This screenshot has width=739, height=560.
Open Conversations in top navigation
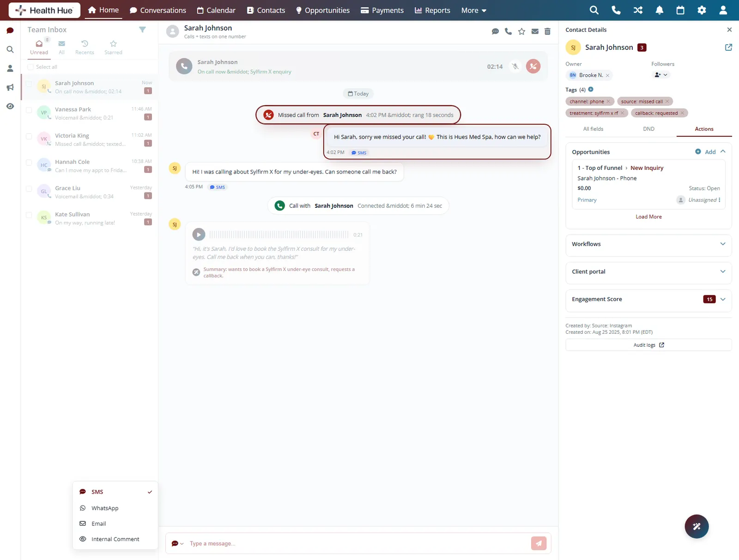tap(158, 10)
